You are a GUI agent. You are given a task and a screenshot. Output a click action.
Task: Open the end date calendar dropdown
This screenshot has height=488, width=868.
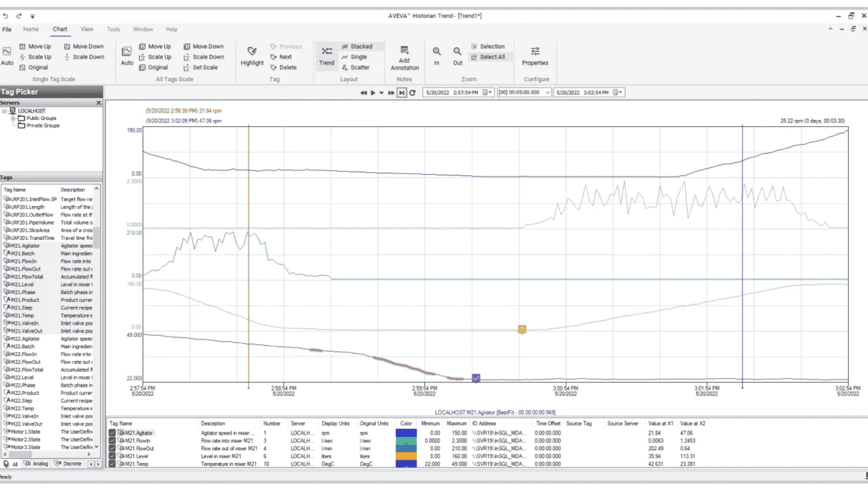[618, 93]
